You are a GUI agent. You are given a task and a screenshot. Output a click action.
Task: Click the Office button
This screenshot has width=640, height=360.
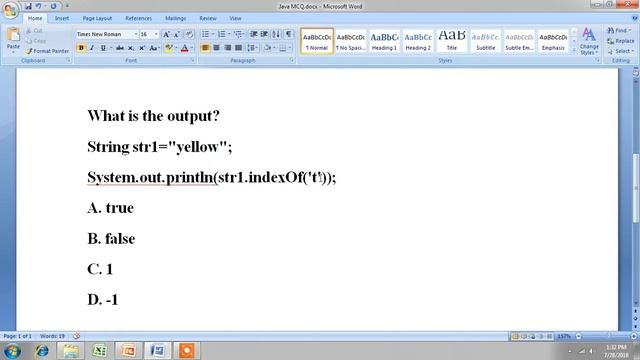point(10,9)
